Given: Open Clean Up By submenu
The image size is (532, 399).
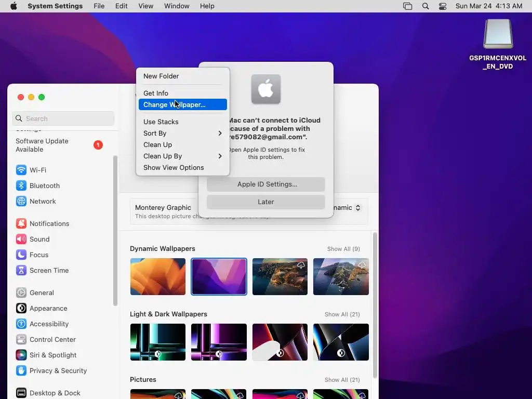Looking at the screenshot, I should pos(182,156).
